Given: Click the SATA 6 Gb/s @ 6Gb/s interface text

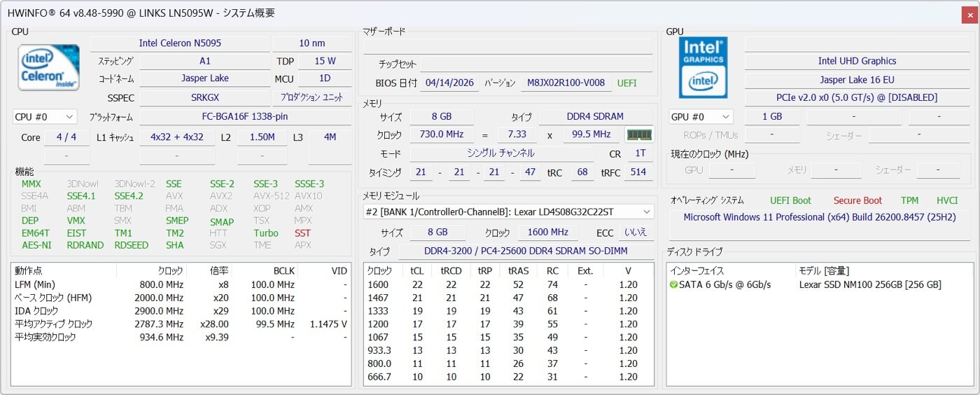Looking at the screenshot, I should [x=724, y=284].
